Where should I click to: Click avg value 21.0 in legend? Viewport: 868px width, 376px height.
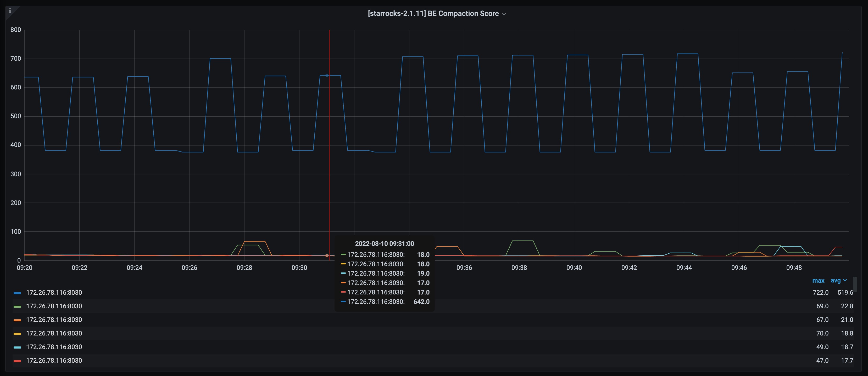coord(847,320)
